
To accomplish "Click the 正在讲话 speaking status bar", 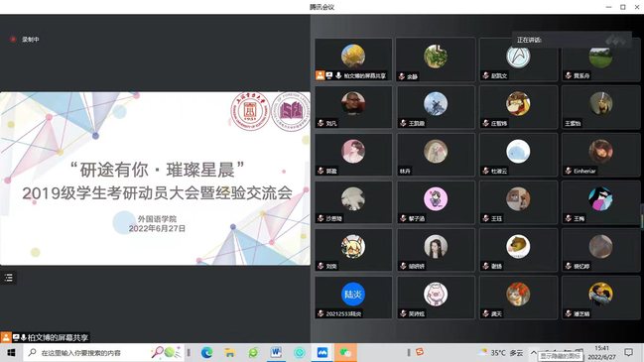I will coord(572,40).
